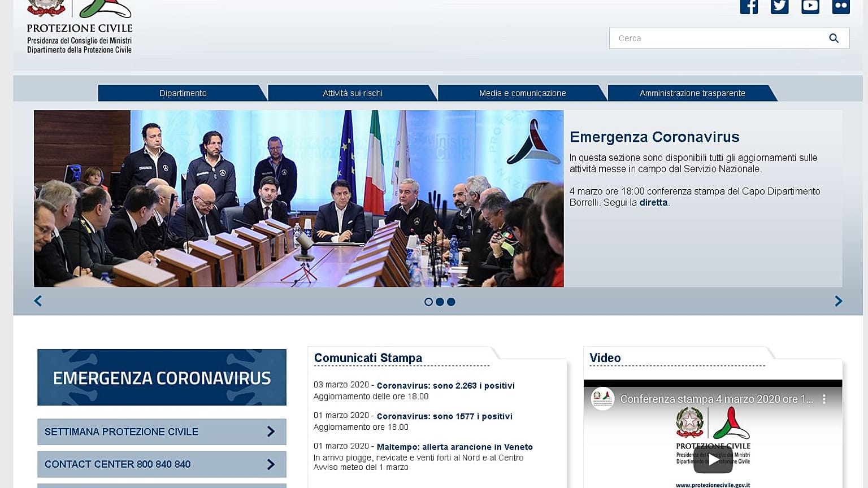This screenshot has height=488, width=868.
Task: Expand Contact Center 800 840 840 chevron
Action: [271, 464]
